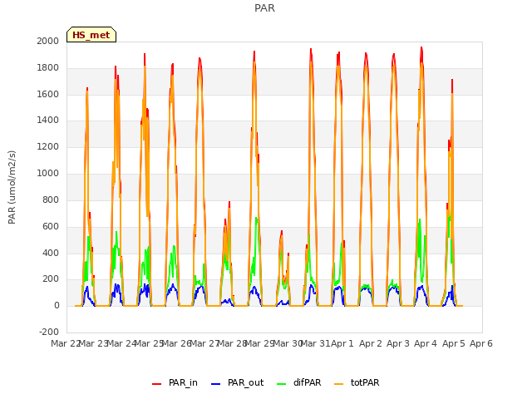
Task: Click the 2000 y-axis tick label
Action: [48, 41]
